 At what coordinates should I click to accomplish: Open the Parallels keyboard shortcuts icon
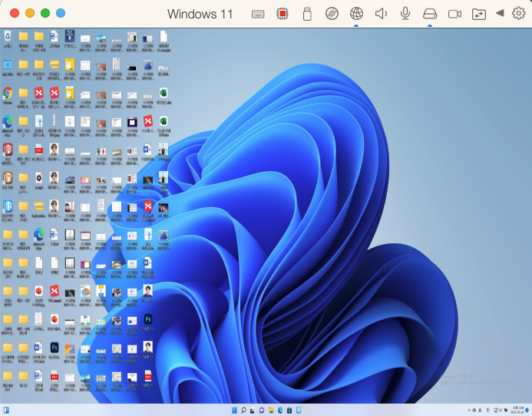pyautogui.click(x=258, y=14)
